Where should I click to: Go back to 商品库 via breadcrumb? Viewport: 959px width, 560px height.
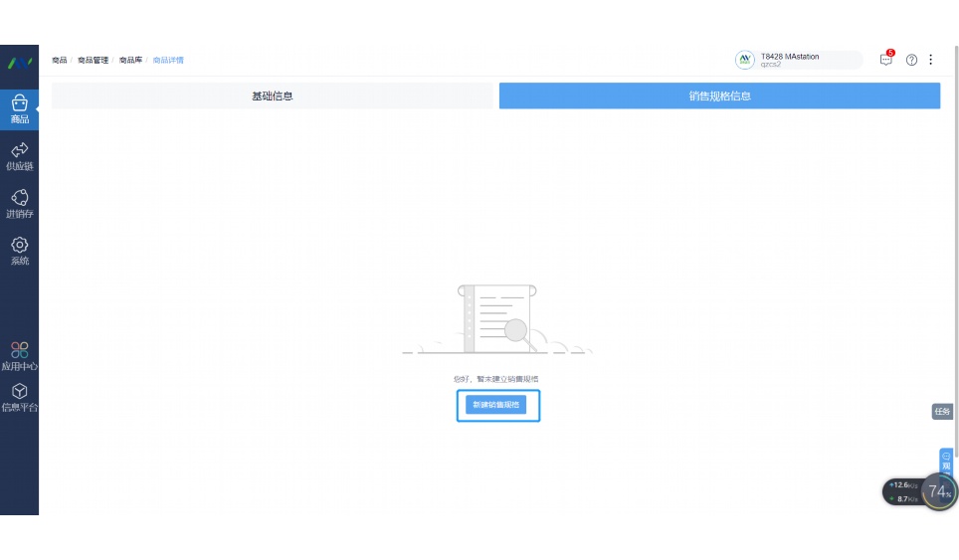(x=130, y=61)
